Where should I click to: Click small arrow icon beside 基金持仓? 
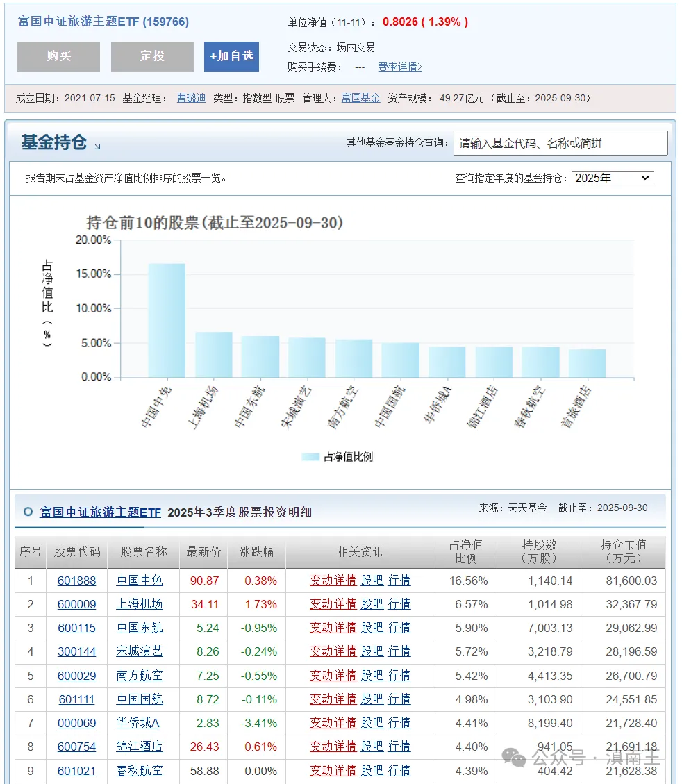pyautogui.click(x=97, y=147)
